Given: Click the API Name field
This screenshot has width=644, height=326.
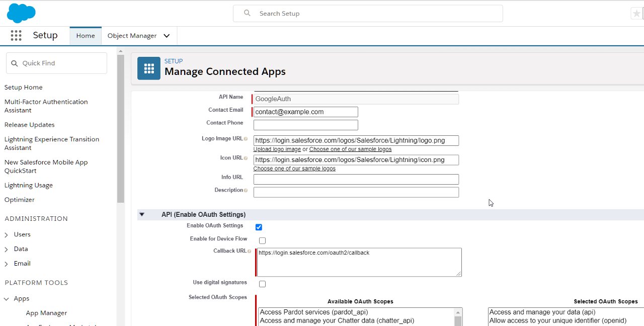Looking at the screenshot, I should tap(356, 99).
